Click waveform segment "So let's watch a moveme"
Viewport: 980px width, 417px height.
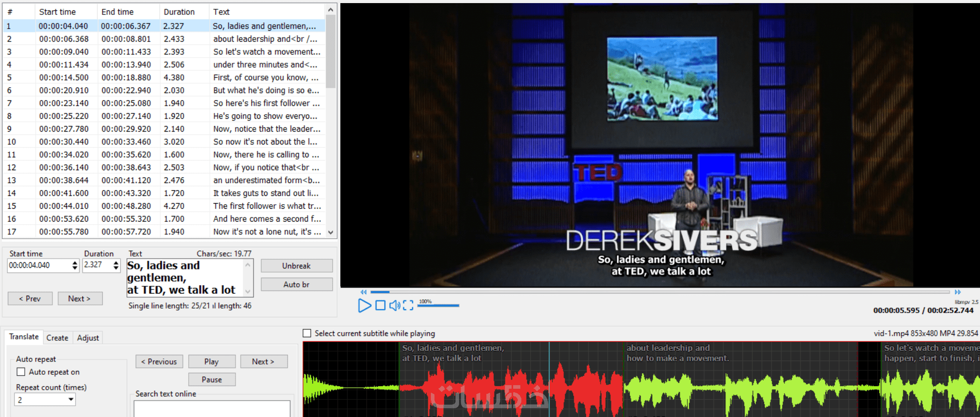[x=931, y=379]
